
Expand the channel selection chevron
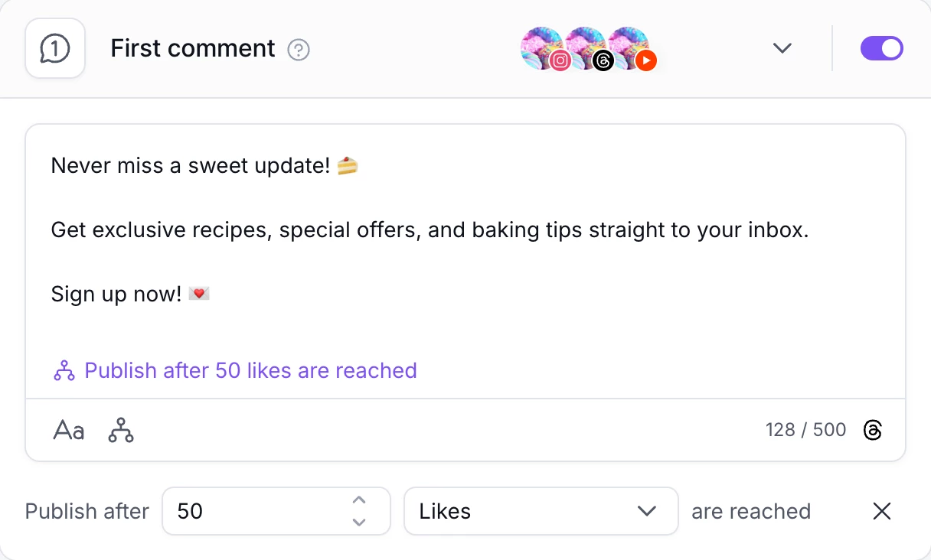(782, 47)
